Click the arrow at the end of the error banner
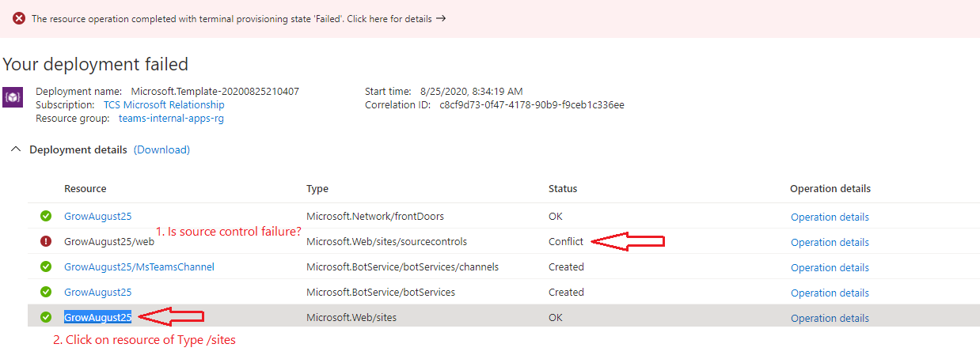Image resolution: width=980 pixels, height=359 pixels. point(441,19)
